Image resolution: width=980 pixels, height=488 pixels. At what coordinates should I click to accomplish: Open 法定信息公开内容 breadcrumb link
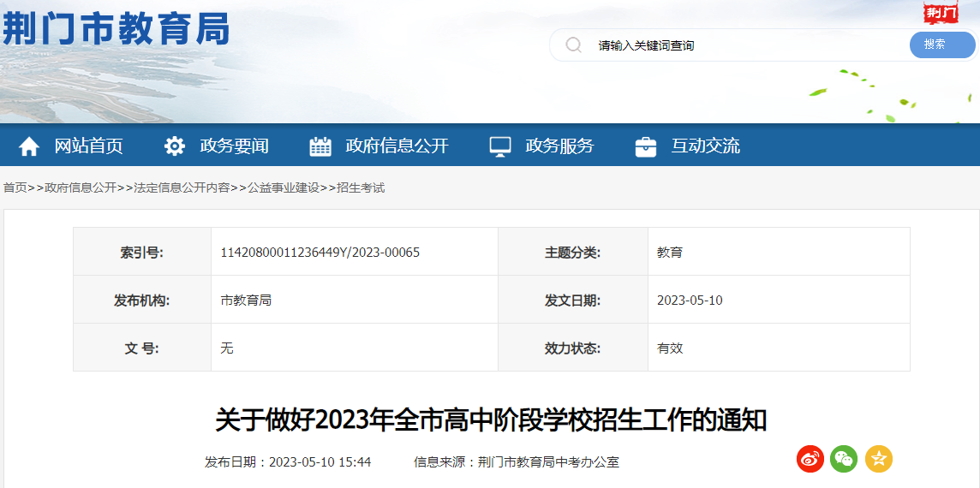pos(182,187)
